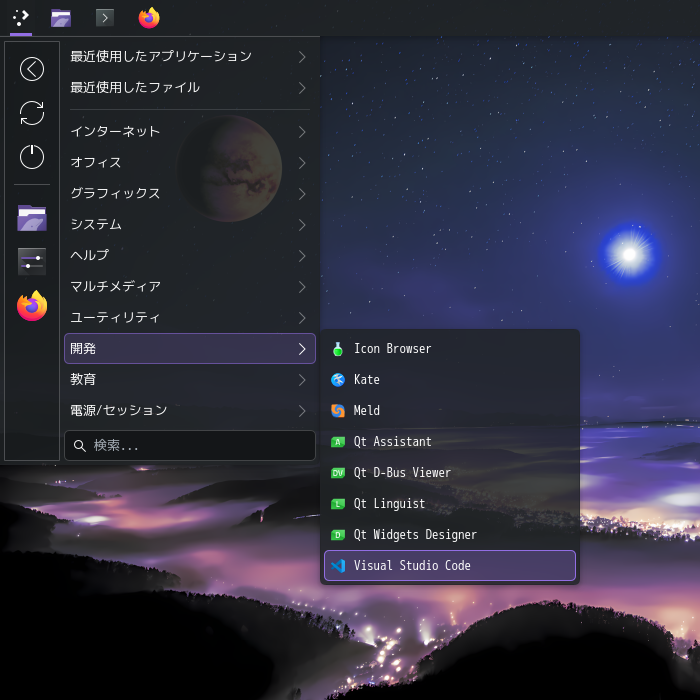Image resolution: width=700 pixels, height=700 pixels.
Task: Open the file manager from the top panel
Action: (x=61, y=18)
